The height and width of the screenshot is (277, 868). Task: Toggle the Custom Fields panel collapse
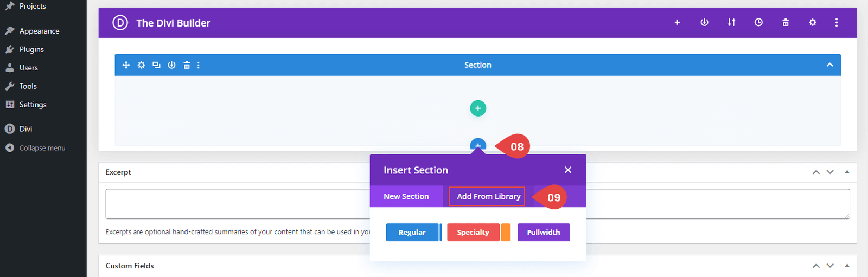[847, 266]
